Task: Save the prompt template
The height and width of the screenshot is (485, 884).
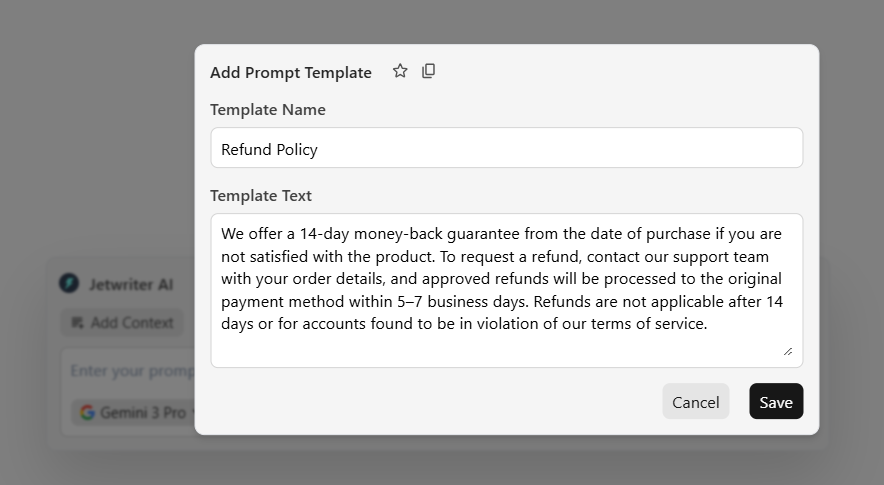Action: click(775, 402)
